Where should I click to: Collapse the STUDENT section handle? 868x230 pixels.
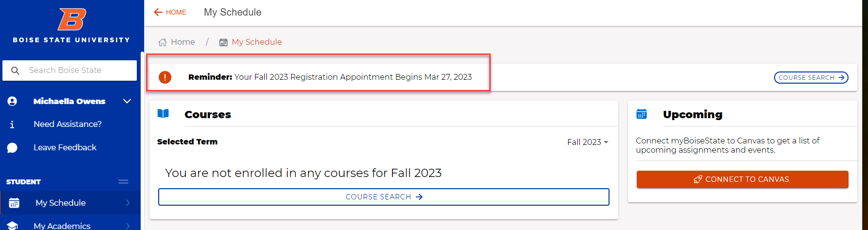click(124, 182)
